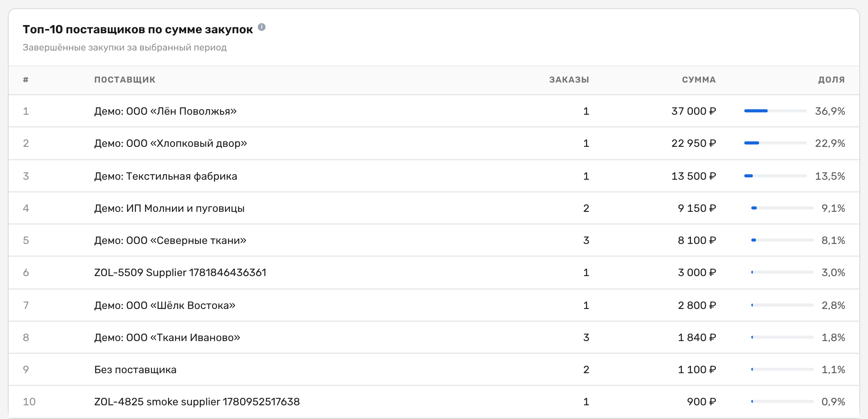Click the Без поставщика row
The width and height of the screenshot is (868, 419).
[434, 369]
